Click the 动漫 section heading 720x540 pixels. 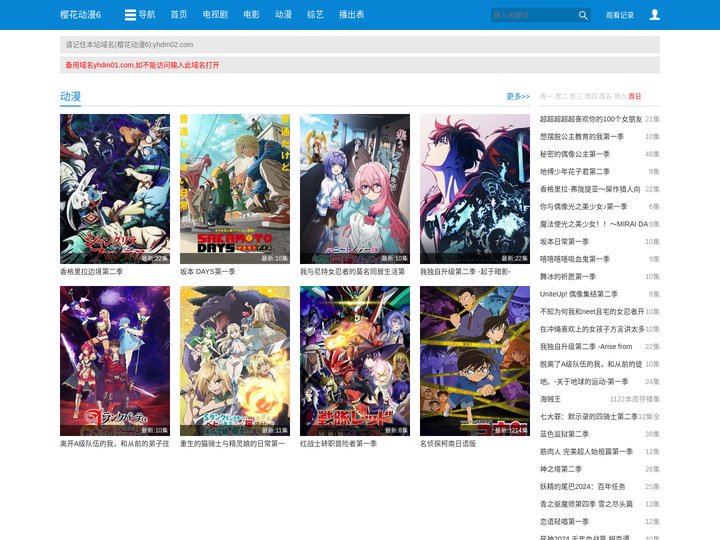tap(70, 96)
